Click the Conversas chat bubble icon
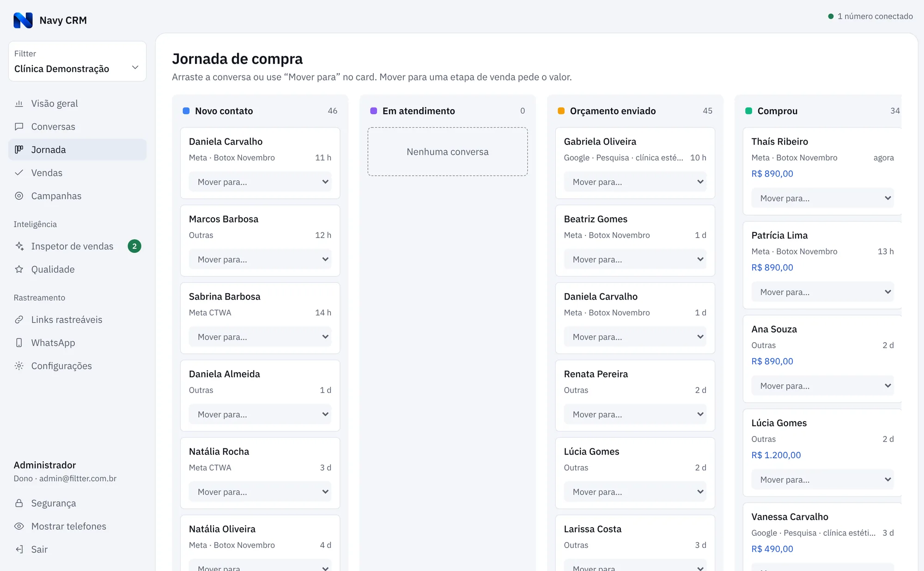The image size is (924, 571). pyautogui.click(x=19, y=127)
